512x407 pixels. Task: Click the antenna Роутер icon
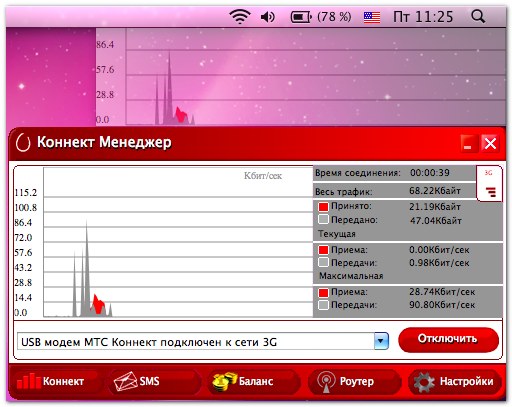(x=326, y=382)
